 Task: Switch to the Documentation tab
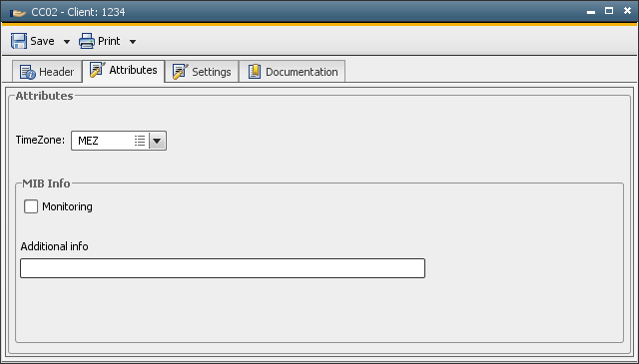pos(293,71)
